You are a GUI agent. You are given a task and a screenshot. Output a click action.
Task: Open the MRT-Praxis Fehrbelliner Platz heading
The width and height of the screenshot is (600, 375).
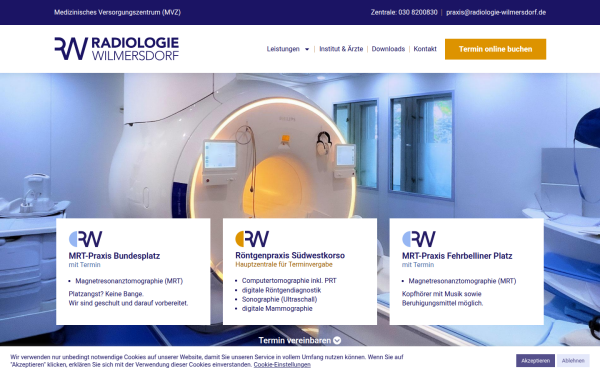tap(457, 256)
